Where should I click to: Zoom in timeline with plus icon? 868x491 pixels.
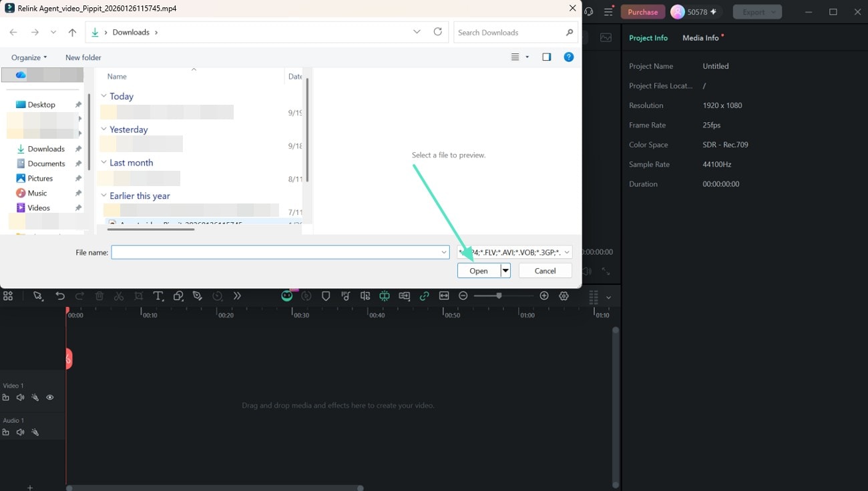pos(544,296)
